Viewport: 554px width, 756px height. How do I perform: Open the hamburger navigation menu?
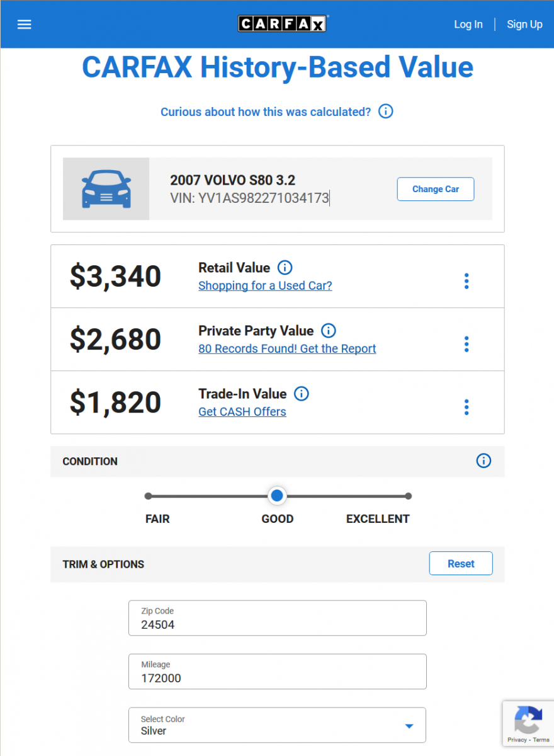point(25,25)
